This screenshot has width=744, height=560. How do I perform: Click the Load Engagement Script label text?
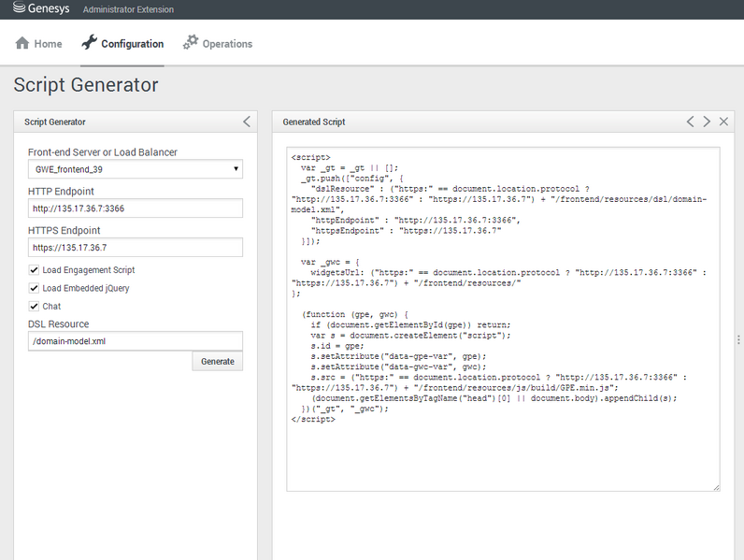click(89, 270)
